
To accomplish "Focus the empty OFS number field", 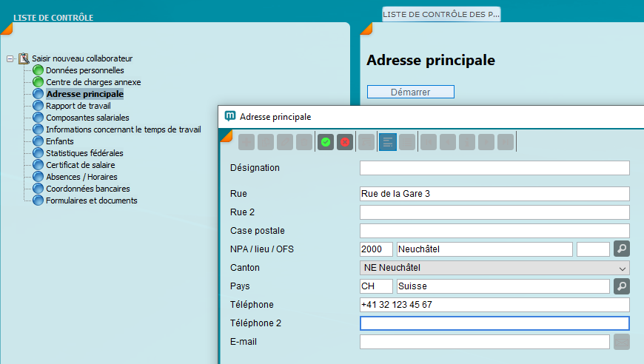I will [x=593, y=249].
